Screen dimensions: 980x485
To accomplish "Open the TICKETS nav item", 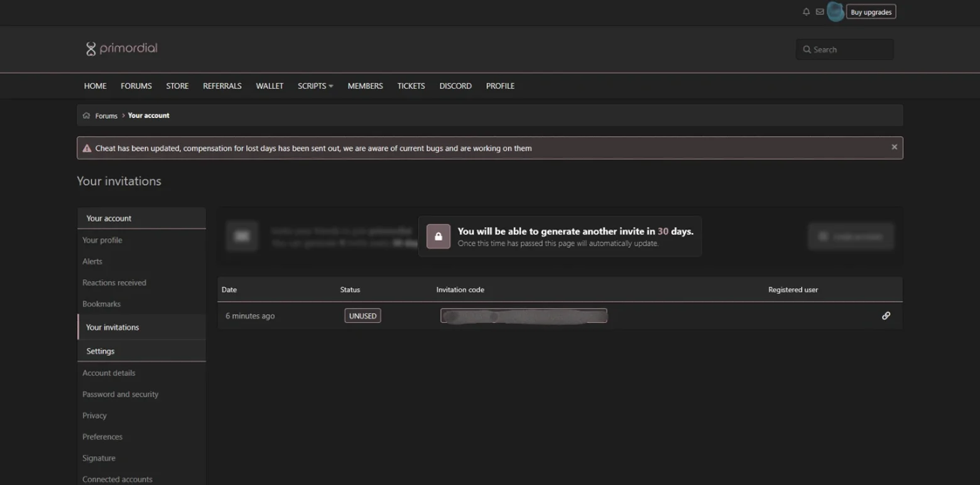I will pyautogui.click(x=411, y=86).
